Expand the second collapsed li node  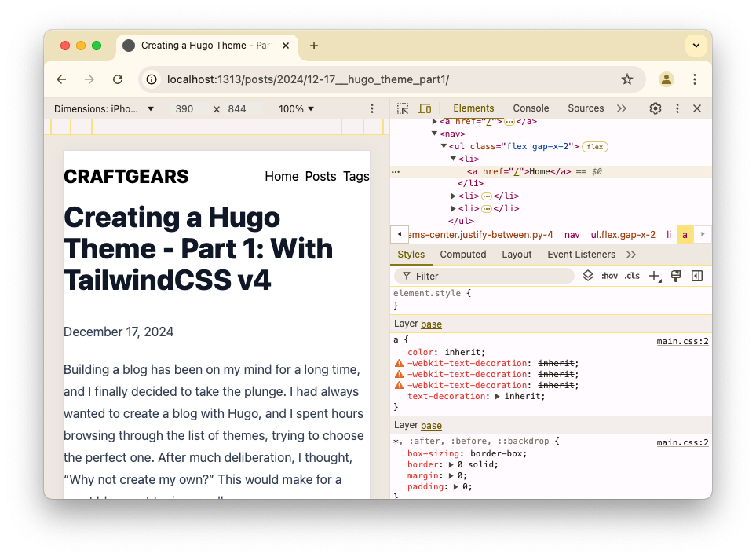(x=453, y=196)
